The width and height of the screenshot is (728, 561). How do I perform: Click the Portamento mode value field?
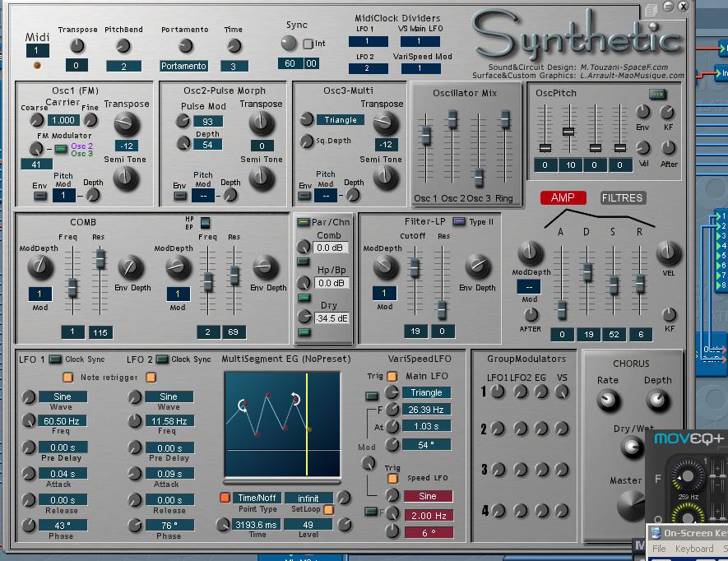[183, 66]
